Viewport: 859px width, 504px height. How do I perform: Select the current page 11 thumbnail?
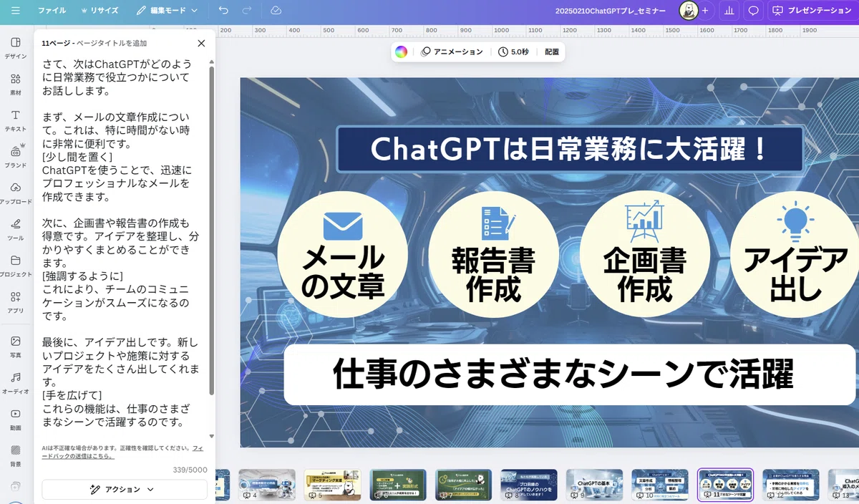click(725, 485)
